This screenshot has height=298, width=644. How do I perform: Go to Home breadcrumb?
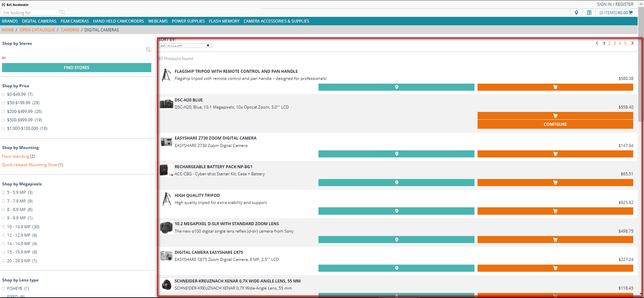(x=8, y=30)
